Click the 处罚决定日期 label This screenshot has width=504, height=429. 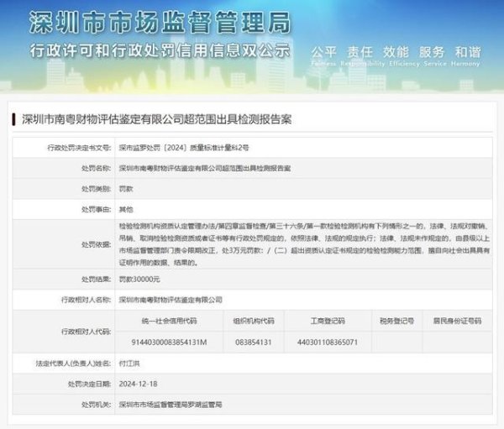(89, 384)
